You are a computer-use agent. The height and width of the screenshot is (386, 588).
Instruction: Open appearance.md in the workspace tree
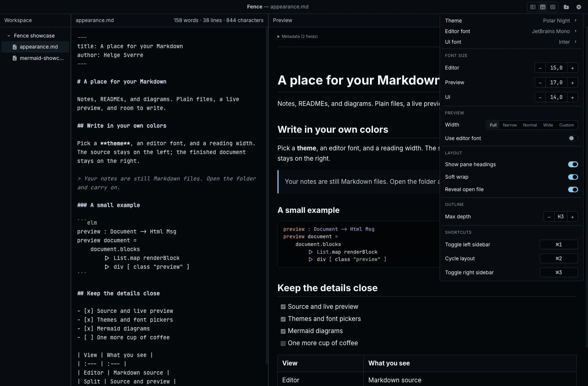[x=35, y=47]
